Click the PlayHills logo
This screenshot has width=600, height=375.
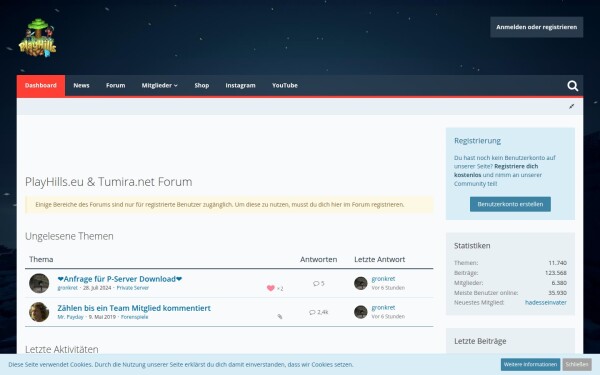tap(38, 38)
